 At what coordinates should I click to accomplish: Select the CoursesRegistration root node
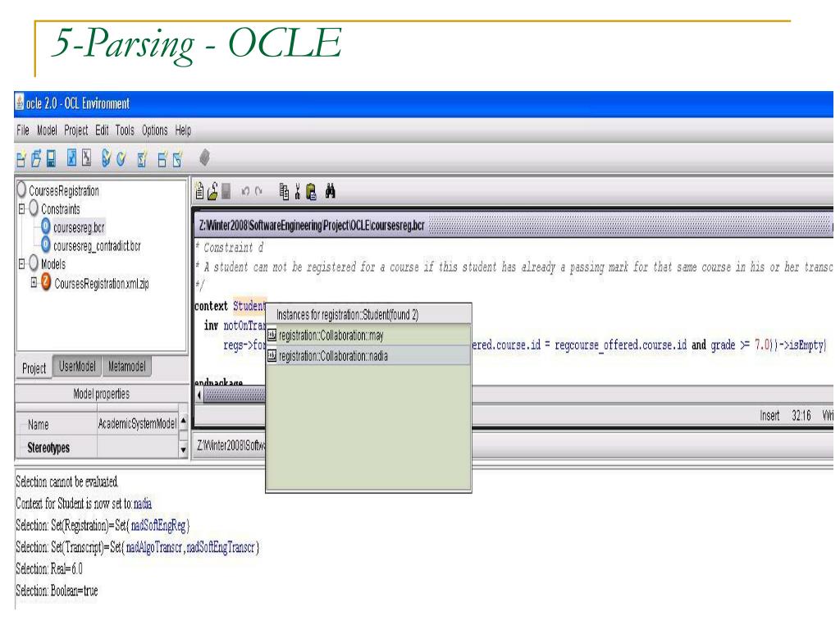[x=64, y=190]
